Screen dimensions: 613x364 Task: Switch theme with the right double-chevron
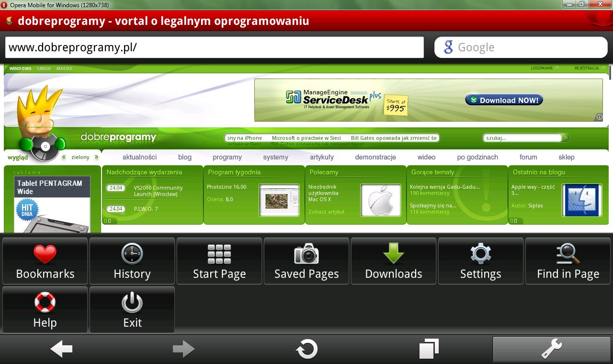[x=96, y=157]
